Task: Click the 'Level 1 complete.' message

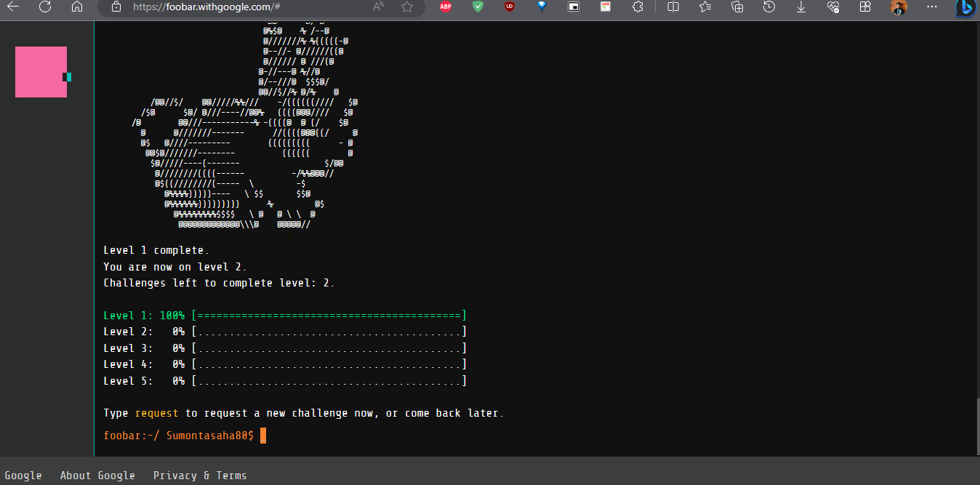Action: 156,251
